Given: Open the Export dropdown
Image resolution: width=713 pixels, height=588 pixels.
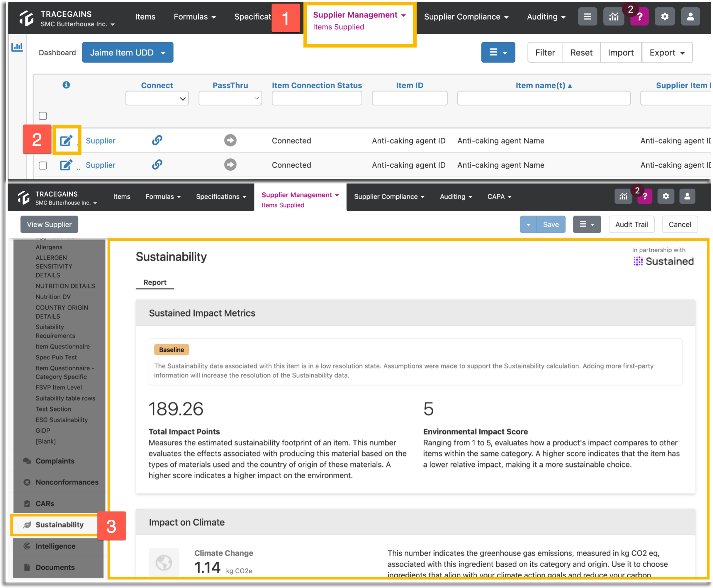Looking at the screenshot, I should (667, 52).
